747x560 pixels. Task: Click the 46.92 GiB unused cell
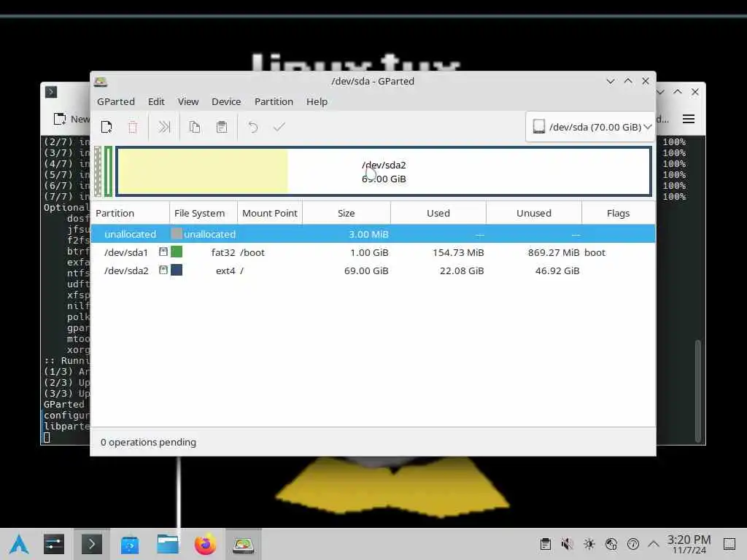(557, 271)
